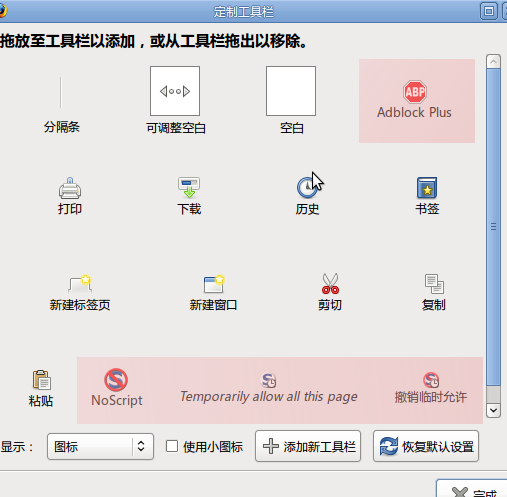Click the NoScript icon
This screenshot has height=497, width=507.
pos(116,380)
